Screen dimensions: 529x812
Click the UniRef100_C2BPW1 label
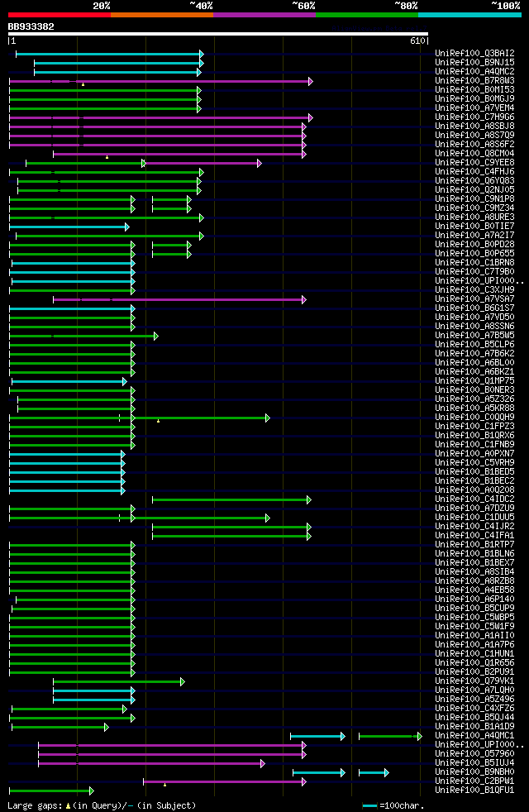coord(474,781)
